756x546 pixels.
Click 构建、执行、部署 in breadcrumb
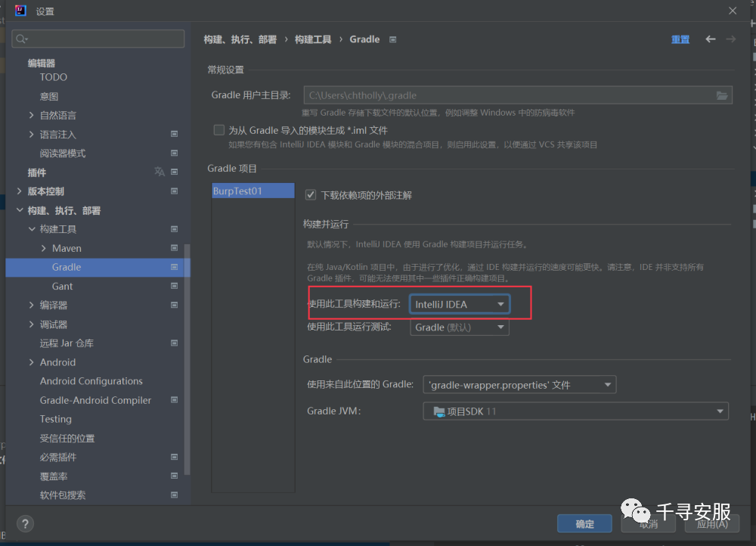point(240,39)
